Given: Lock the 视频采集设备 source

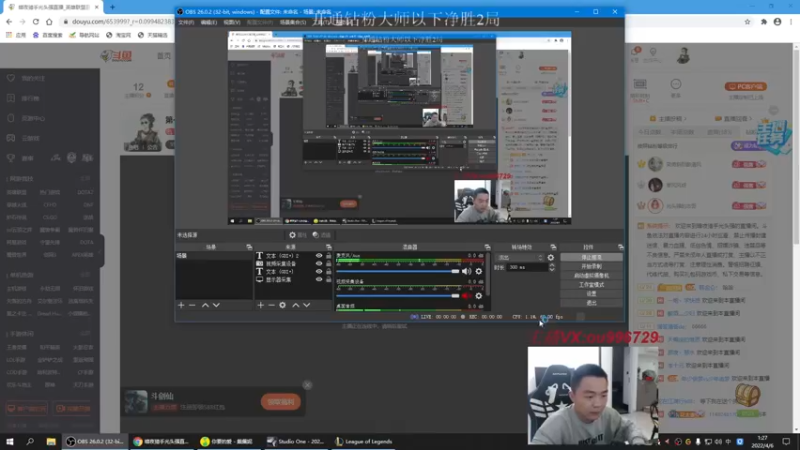Looking at the screenshot, I should pyautogui.click(x=329, y=264).
